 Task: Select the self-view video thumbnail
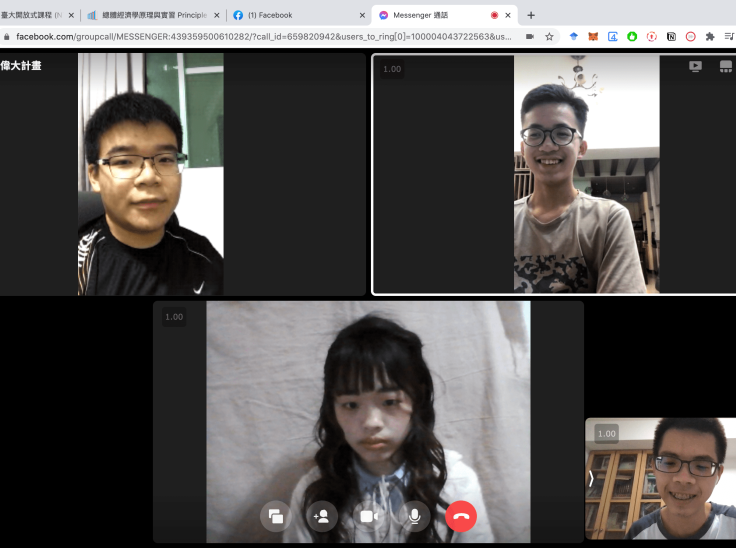coord(660,479)
